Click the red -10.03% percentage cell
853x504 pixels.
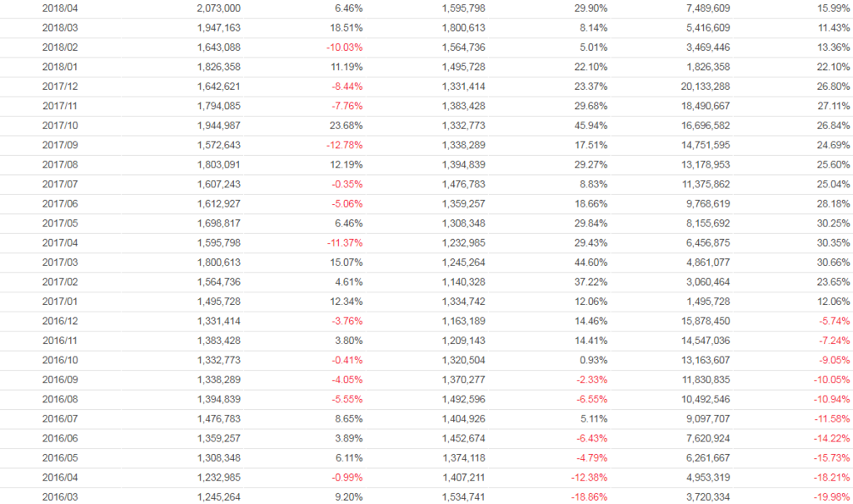tap(345, 47)
